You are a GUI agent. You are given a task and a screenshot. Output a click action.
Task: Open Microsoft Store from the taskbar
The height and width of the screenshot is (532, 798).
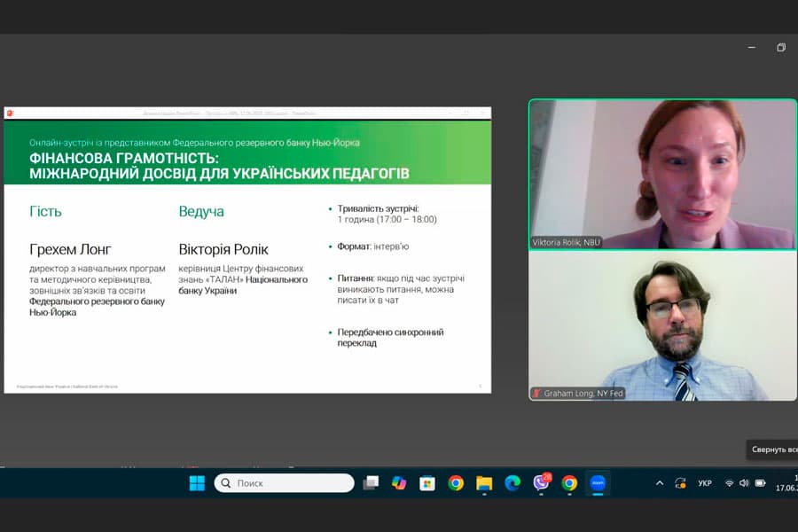427,483
